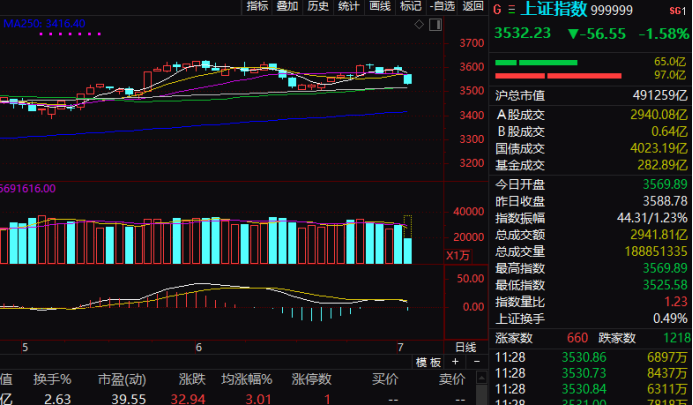Open the 日线 period selector
Image resolution: width=693 pixels, height=405 pixels.
coord(466,347)
